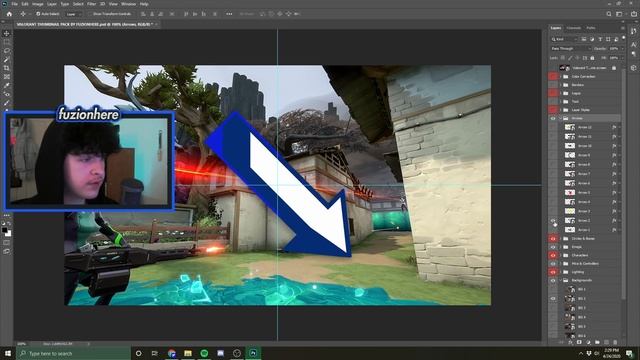The height and width of the screenshot is (360, 640).
Task: Collapse the Backgrounds group
Action: coord(560,280)
